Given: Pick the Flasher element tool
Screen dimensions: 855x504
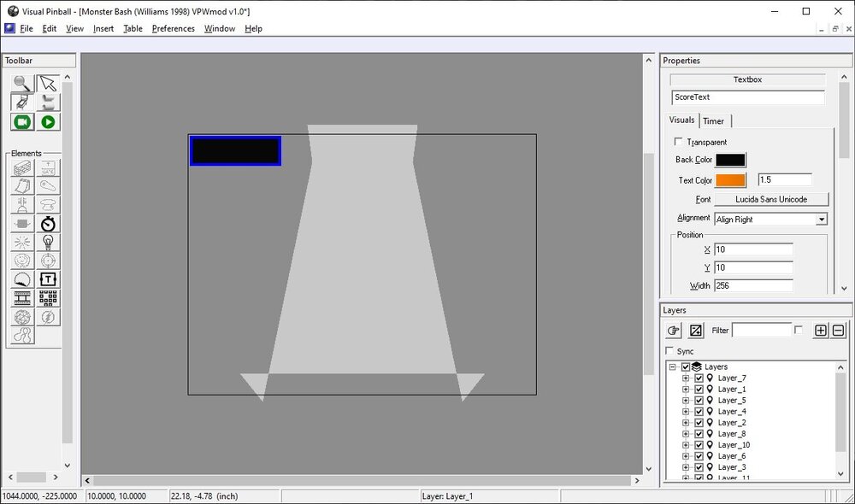Looking at the screenshot, I should coord(48,317).
